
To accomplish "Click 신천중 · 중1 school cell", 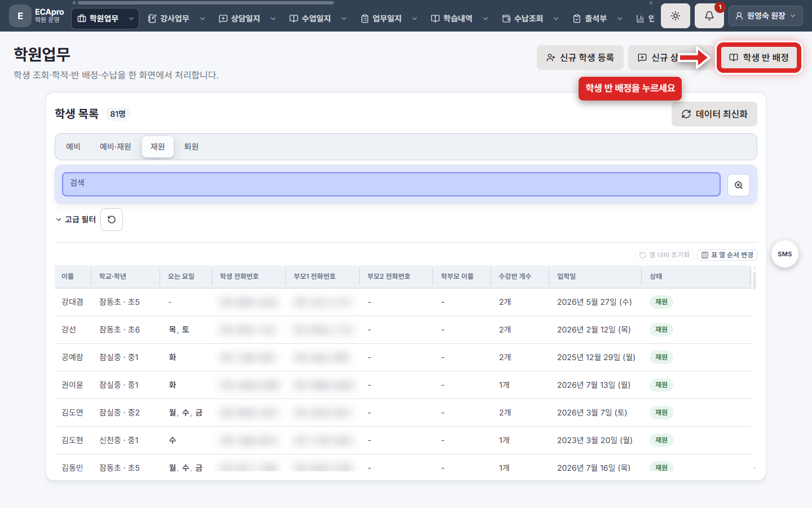I will click(x=119, y=440).
